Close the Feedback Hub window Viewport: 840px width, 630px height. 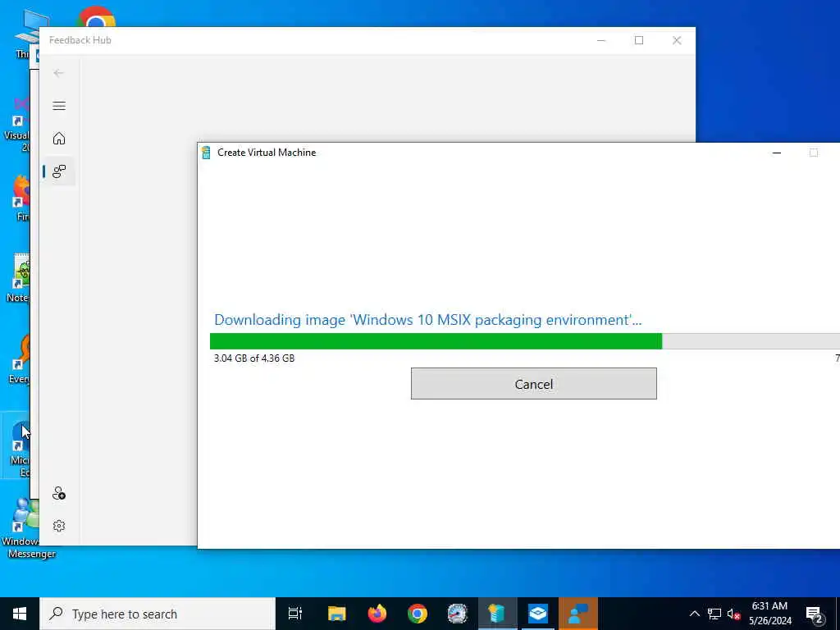pos(677,40)
